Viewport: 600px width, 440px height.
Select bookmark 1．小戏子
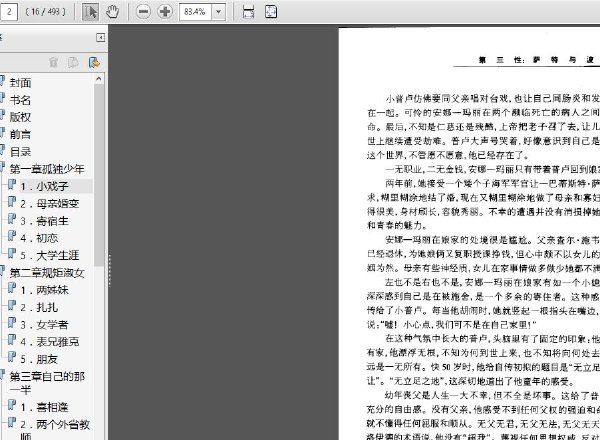click(x=44, y=186)
